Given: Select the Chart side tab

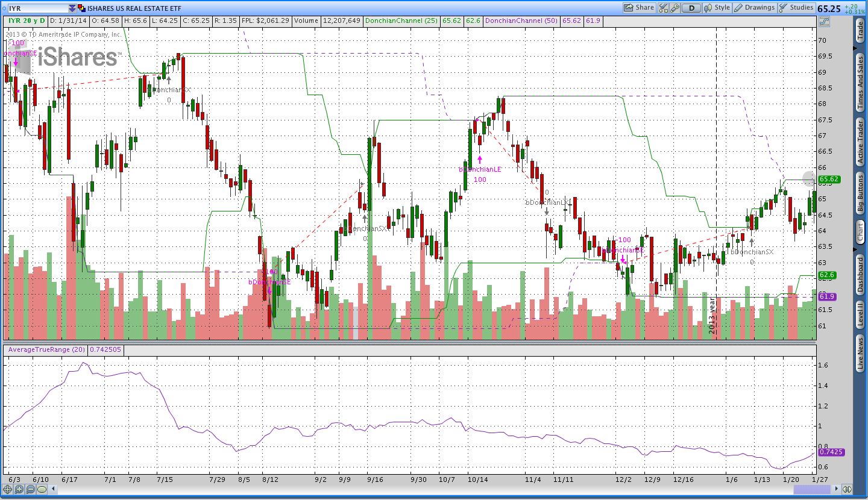Looking at the screenshot, I should 860,232.
